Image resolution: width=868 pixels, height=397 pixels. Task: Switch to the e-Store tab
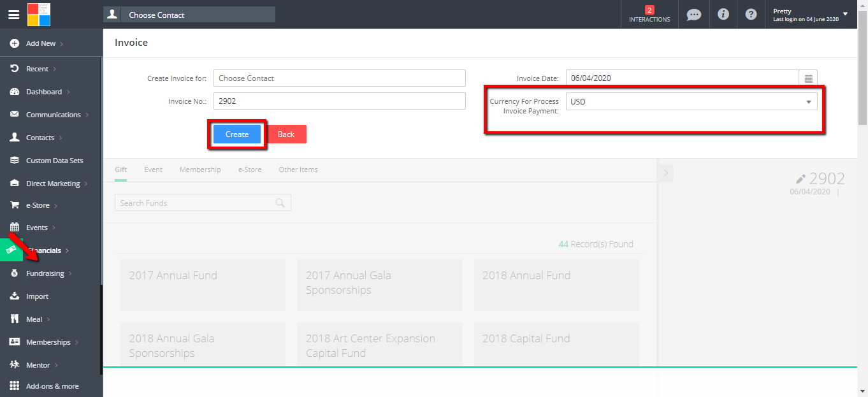tap(250, 170)
